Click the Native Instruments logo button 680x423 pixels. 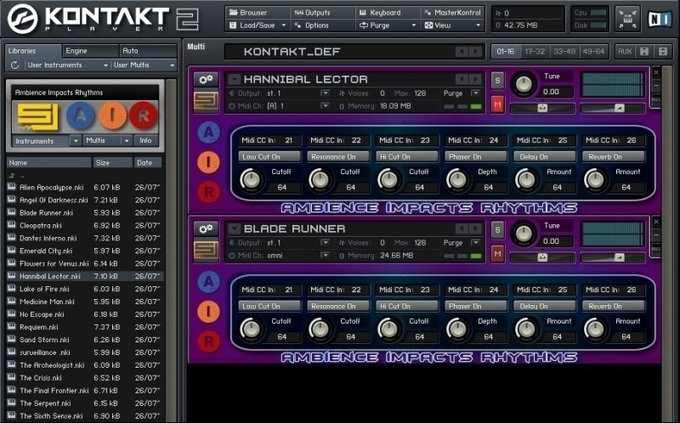(659, 18)
